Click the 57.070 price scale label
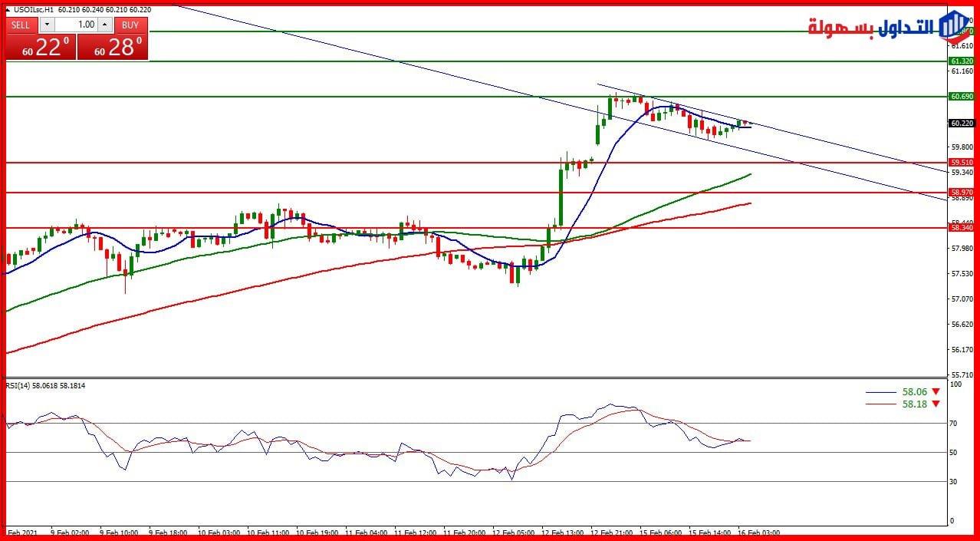Viewport: 980px width, 541px height. coord(962,299)
